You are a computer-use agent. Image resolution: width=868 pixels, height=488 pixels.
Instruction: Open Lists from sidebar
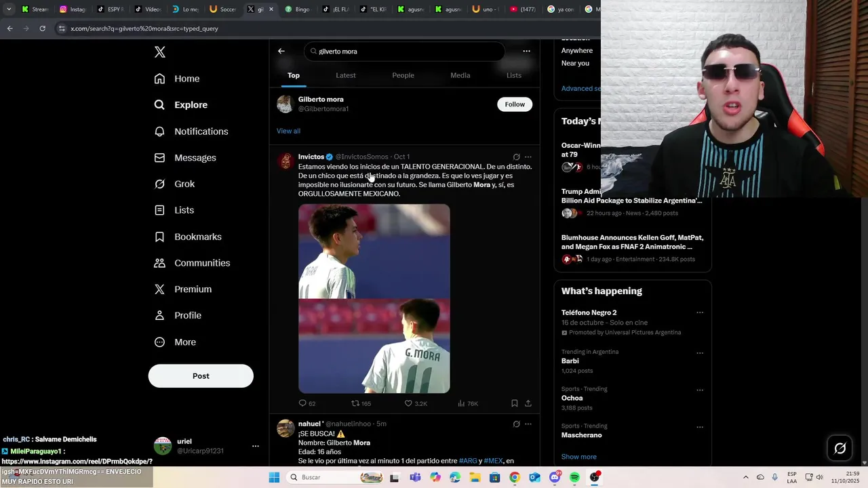coord(174,210)
